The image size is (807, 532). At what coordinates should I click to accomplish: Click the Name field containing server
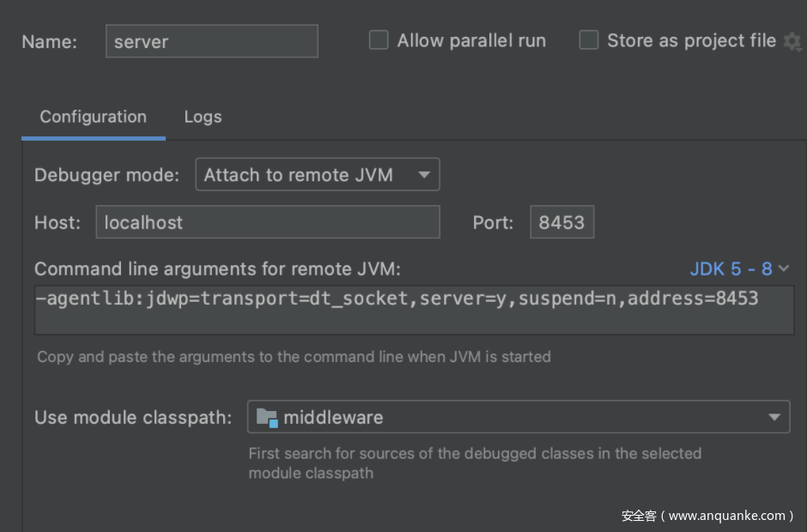211,41
